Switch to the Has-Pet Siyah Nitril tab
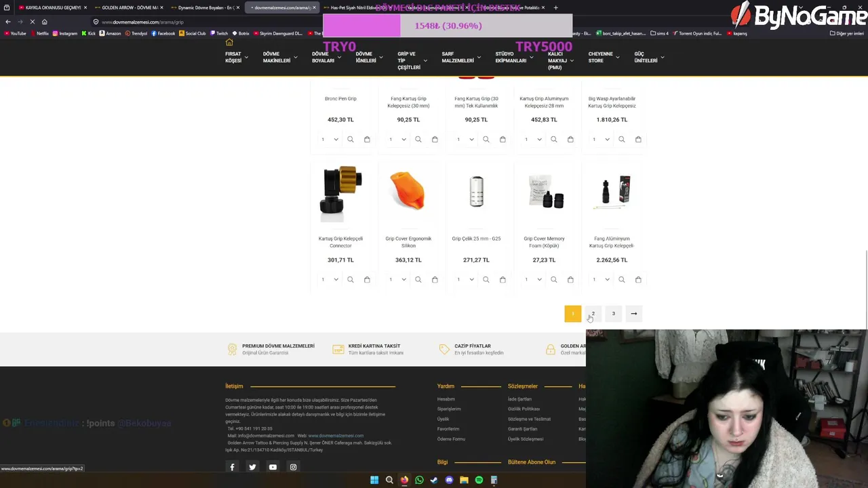868x488 pixels. click(358, 7)
